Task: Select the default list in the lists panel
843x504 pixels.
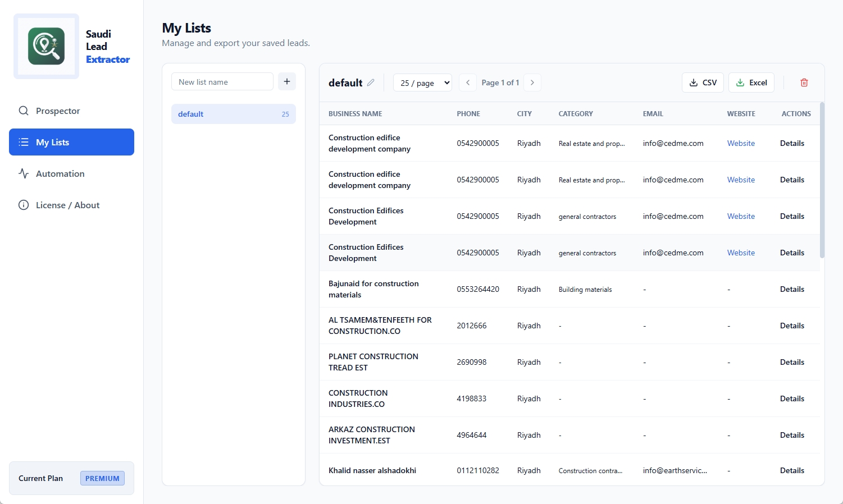Action: point(233,114)
